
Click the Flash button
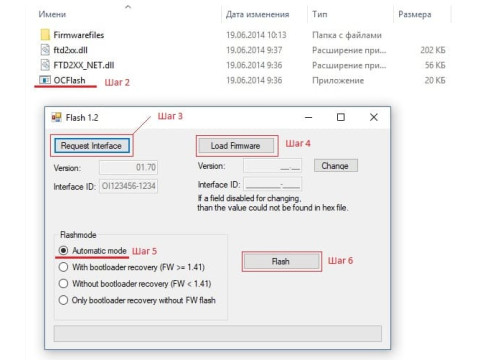pyautogui.click(x=281, y=261)
